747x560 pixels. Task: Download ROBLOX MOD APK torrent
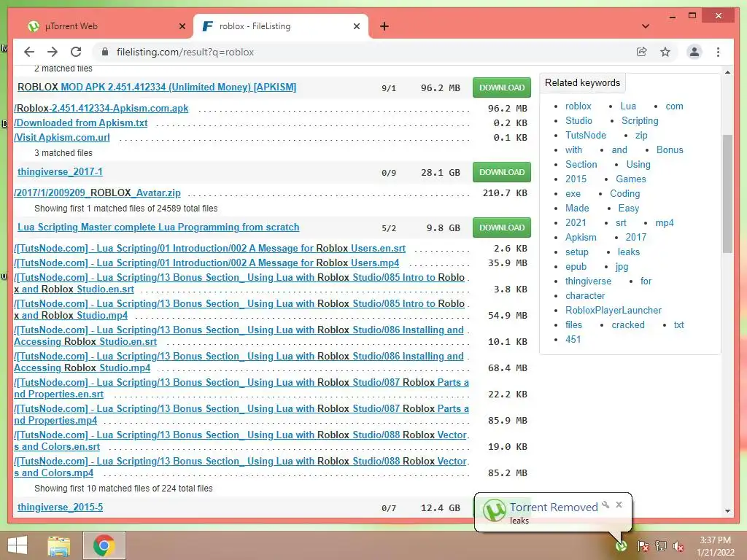tap(502, 87)
